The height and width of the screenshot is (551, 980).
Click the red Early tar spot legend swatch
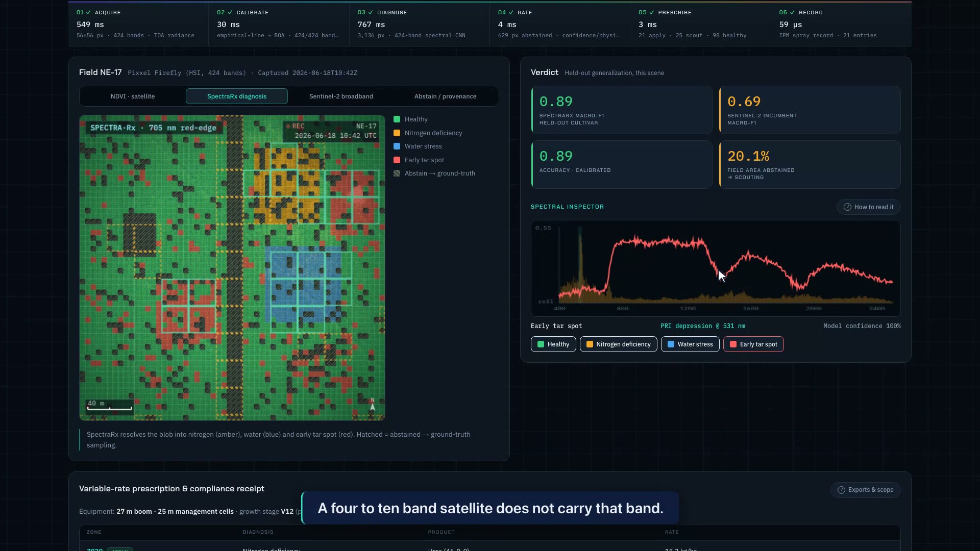point(397,160)
